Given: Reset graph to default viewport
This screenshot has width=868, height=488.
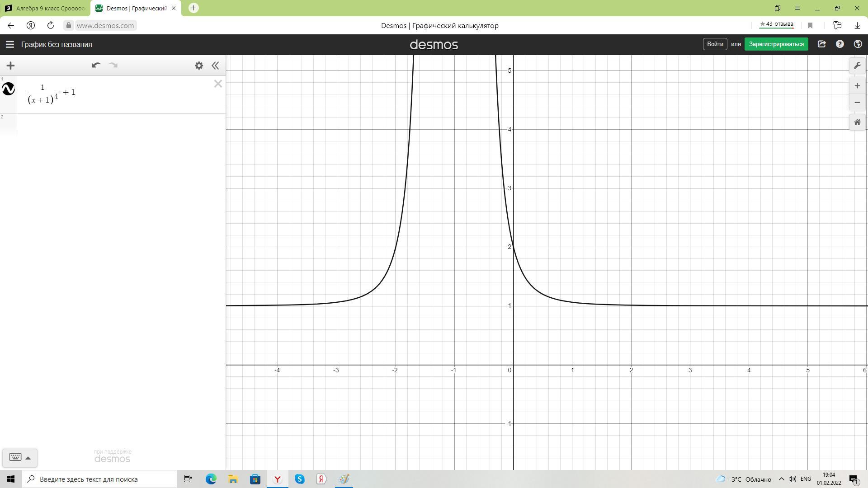Looking at the screenshot, I should click(857, 122).
